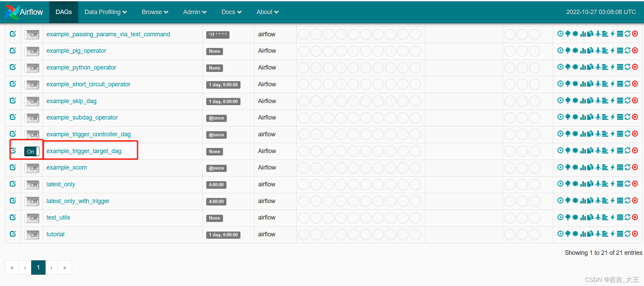Refresh the example_short_circuit_operator DAG
The image size is (644, 286).
pos(628,84)
